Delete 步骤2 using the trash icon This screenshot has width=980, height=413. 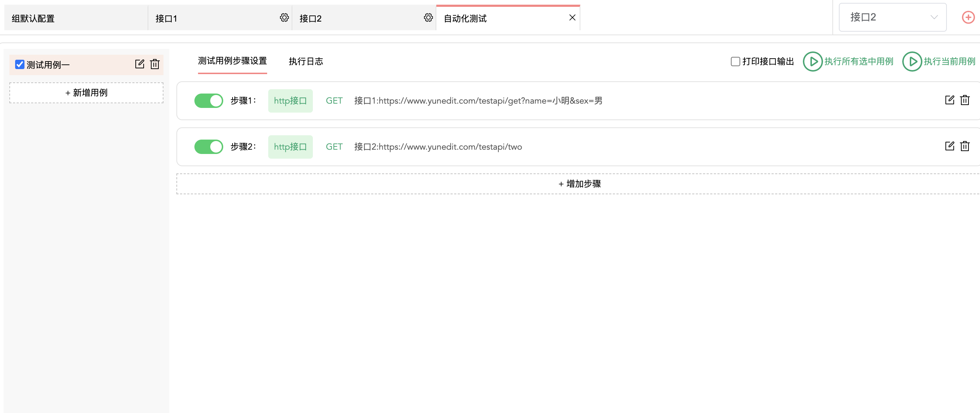click(x=965, y=146)
